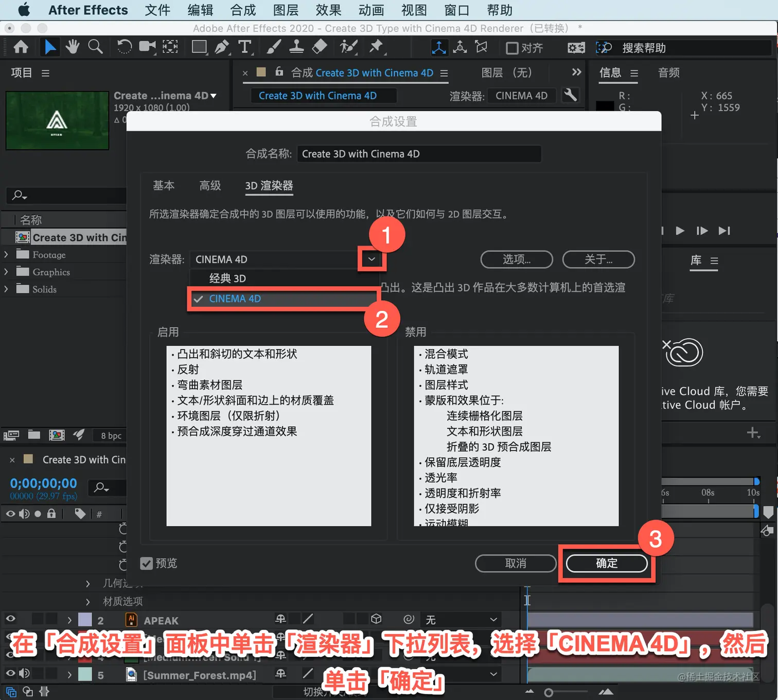The width and height of the screenshot is (778, 700).
Task: Click the label color swatch of layer 5
Action: pyautogui.click(x=85, y=674)
